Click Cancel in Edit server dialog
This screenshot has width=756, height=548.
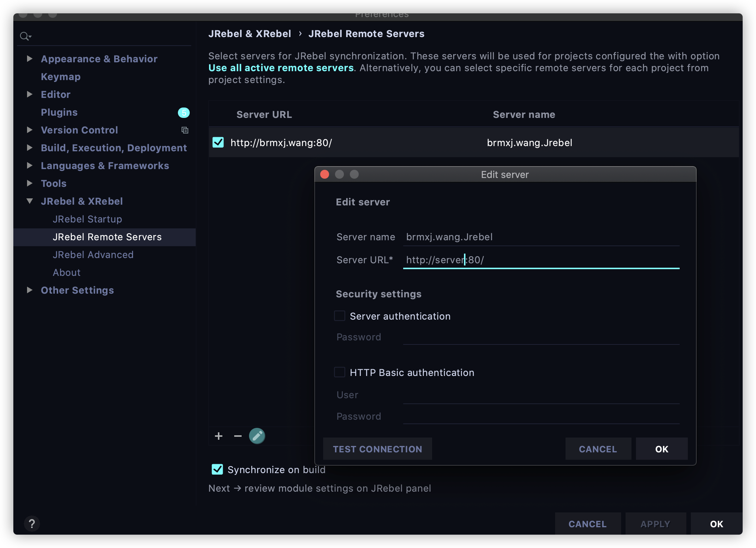(598, 449)
